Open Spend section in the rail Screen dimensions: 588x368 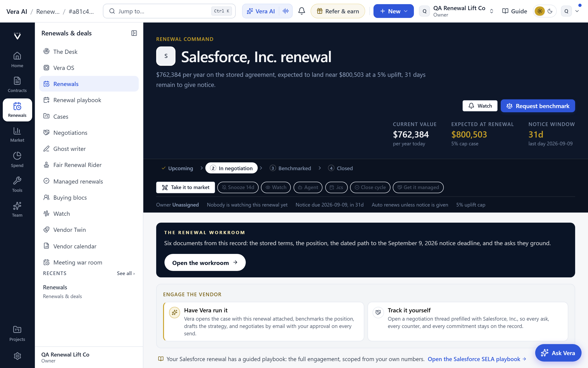pyautogui.click(x=17, y=160)
